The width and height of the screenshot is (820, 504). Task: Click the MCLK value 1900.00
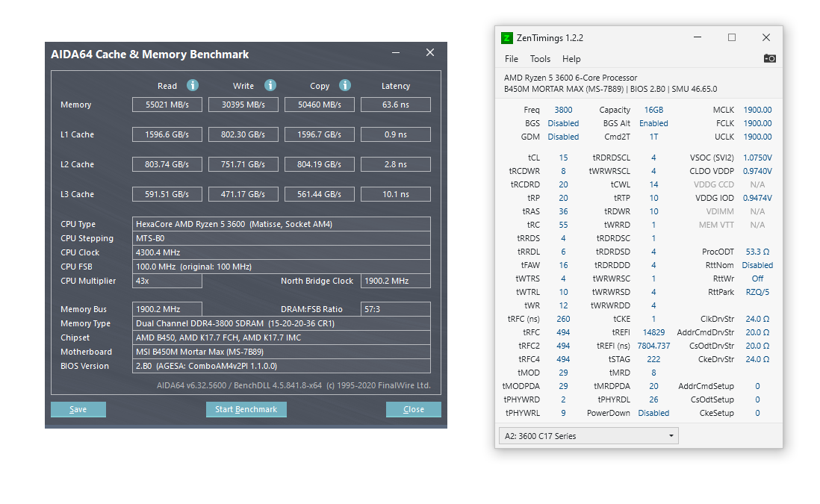click(757, 110)
